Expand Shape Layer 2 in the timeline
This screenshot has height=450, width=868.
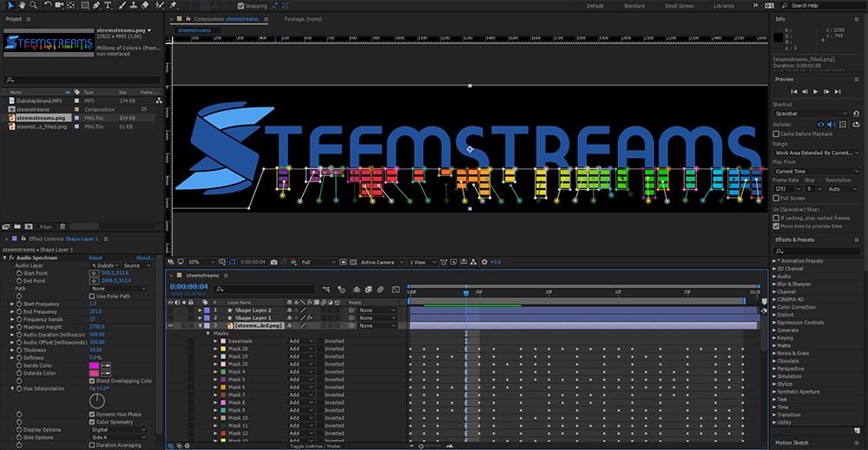200,310
